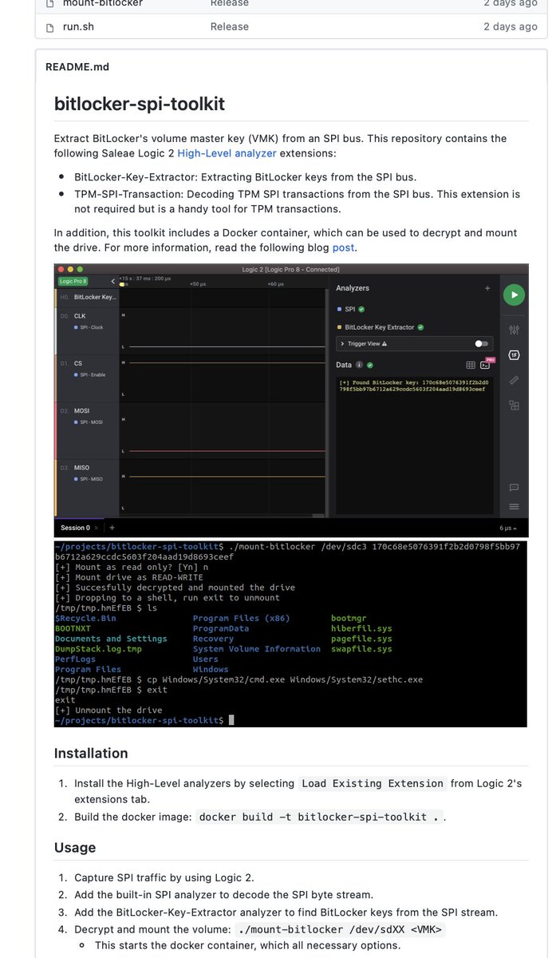Image resolution: width=560 pixels, height=958 pixels.
Task: Click the +50 µs timeline marker
Action: click(x=196, y=283)
